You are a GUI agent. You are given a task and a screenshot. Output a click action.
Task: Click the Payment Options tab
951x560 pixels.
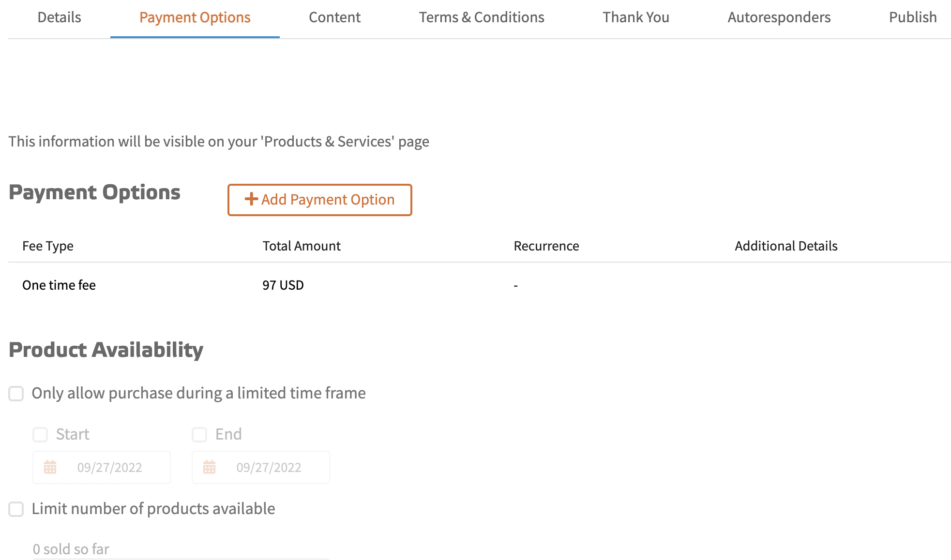tap(195, 17)
